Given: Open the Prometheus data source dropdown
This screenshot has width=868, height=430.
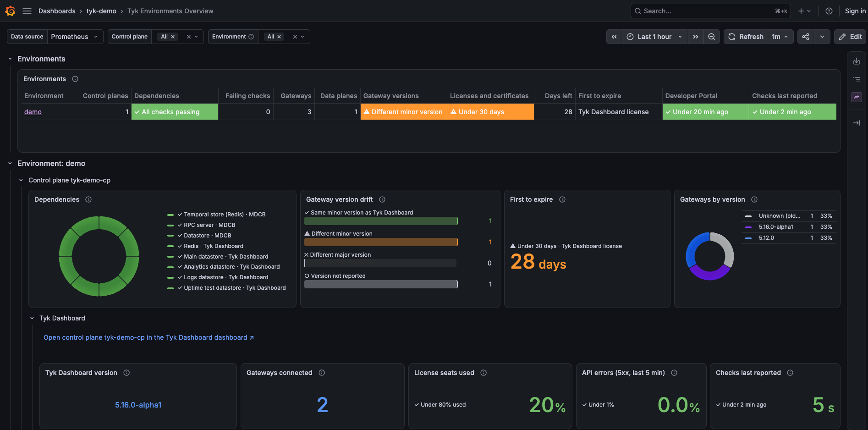Looking at the screenshot, I should click(75, 37).
